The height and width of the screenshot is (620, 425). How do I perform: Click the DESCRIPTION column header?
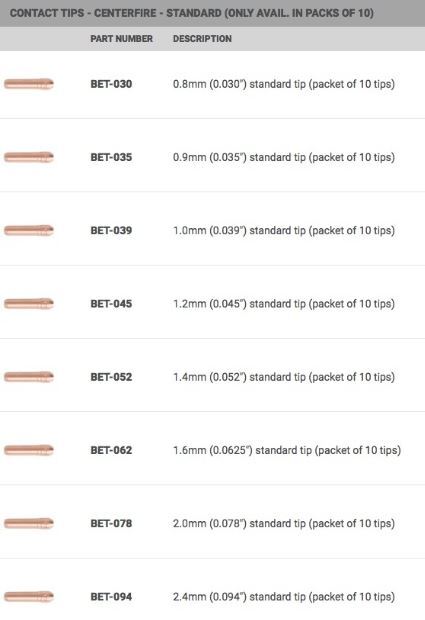pos(202,39)
